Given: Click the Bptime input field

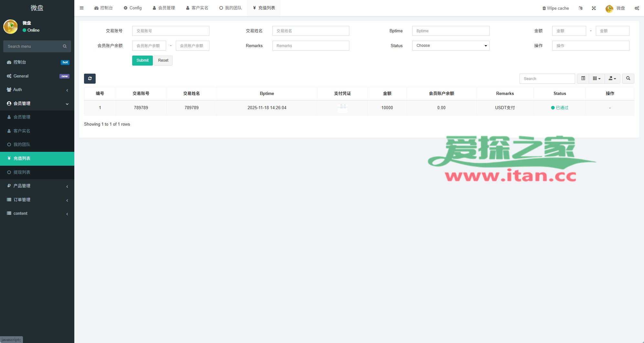Looking at the screenshot, I should point(450,31).
